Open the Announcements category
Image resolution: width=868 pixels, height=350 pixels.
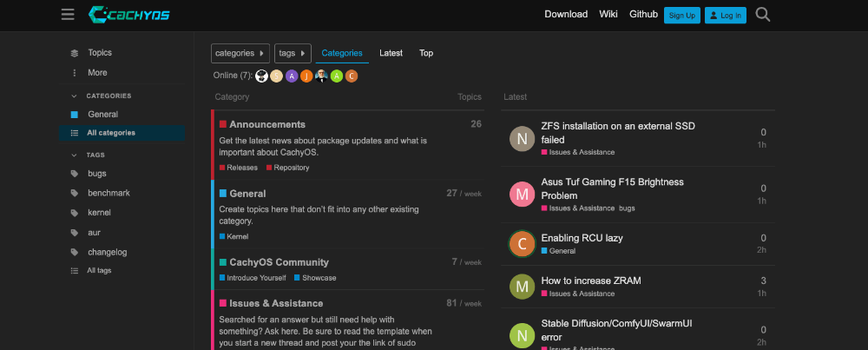click(x=267, y=124)
